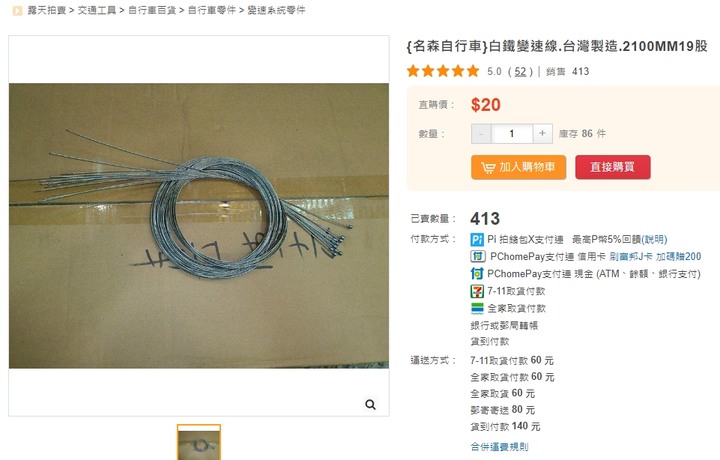Decrease quantity with the minus button
Image resolution: width=720 pixels, height=460 pixels.
click(x=481, y=134)
